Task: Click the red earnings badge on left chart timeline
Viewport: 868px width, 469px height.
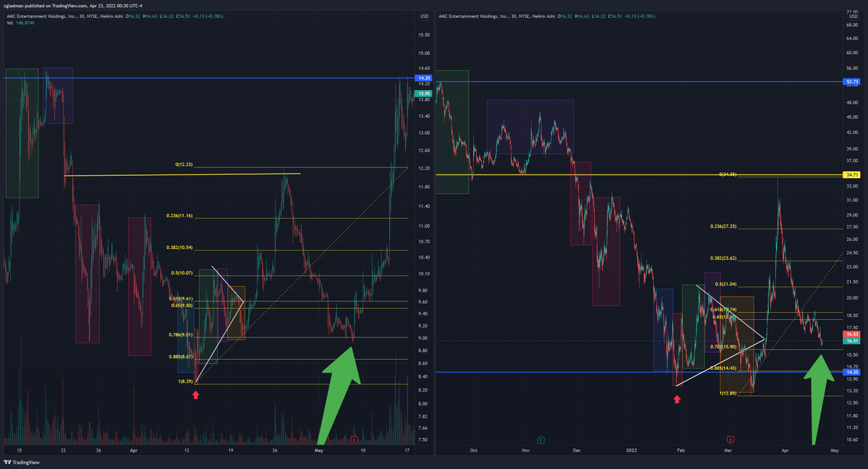Action: [354, 439]
